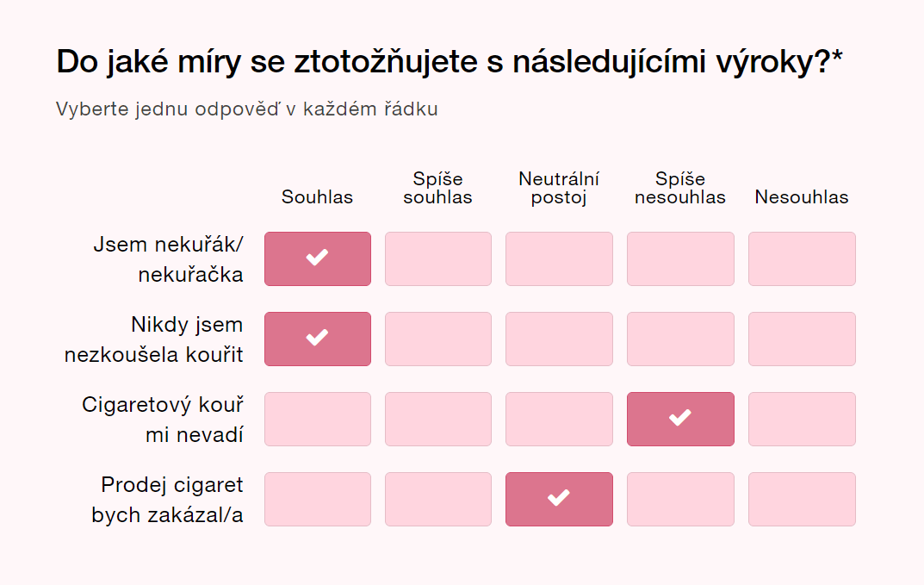Mark Nesouhlas for Cigaretový kouř mi nevadí

[x=802, y=419]
